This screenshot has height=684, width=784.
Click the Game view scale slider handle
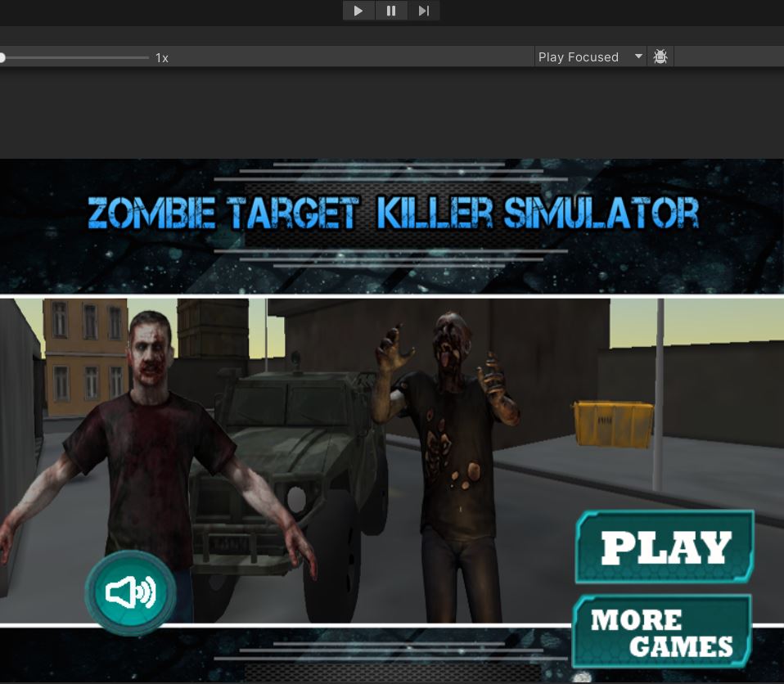2,57
